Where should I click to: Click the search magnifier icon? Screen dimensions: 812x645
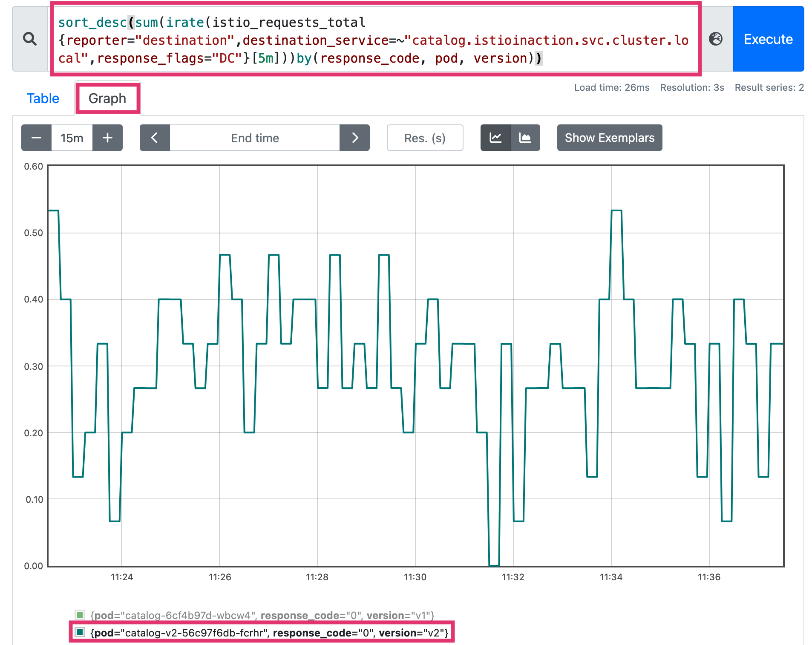[x=30, y=39]
